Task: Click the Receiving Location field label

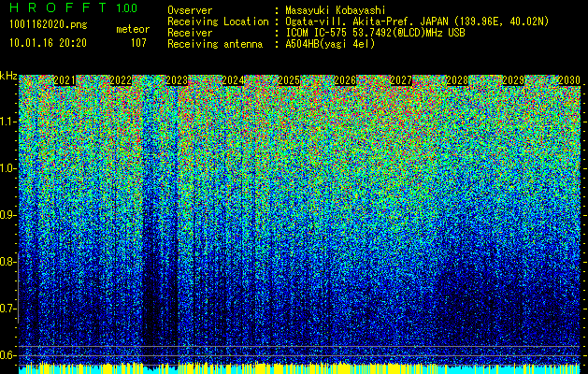Action: 218,22
